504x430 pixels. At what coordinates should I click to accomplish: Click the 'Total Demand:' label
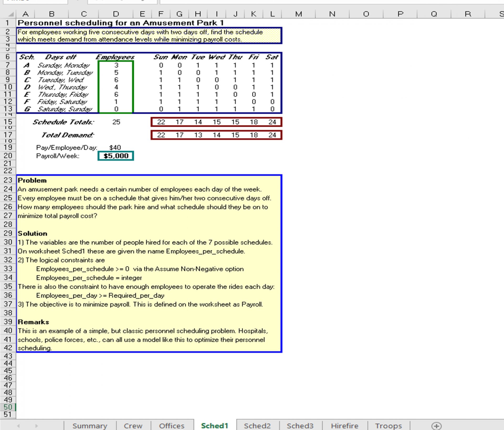(x=67, y=135)
